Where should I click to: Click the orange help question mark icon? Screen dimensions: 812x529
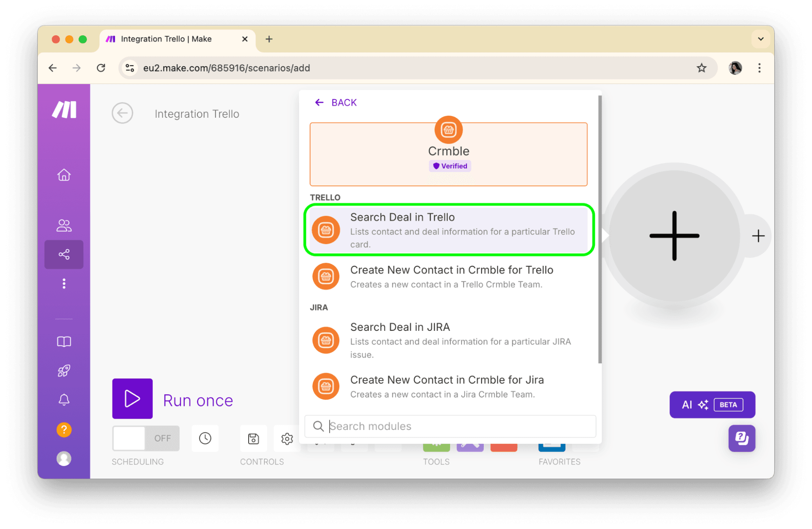point(64,430)
